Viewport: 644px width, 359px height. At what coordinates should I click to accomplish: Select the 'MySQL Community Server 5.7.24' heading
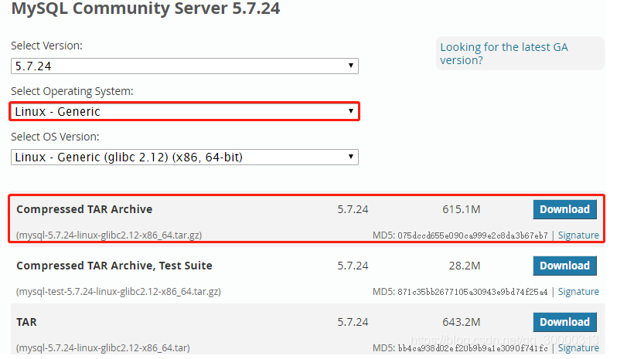pos(145,8)
